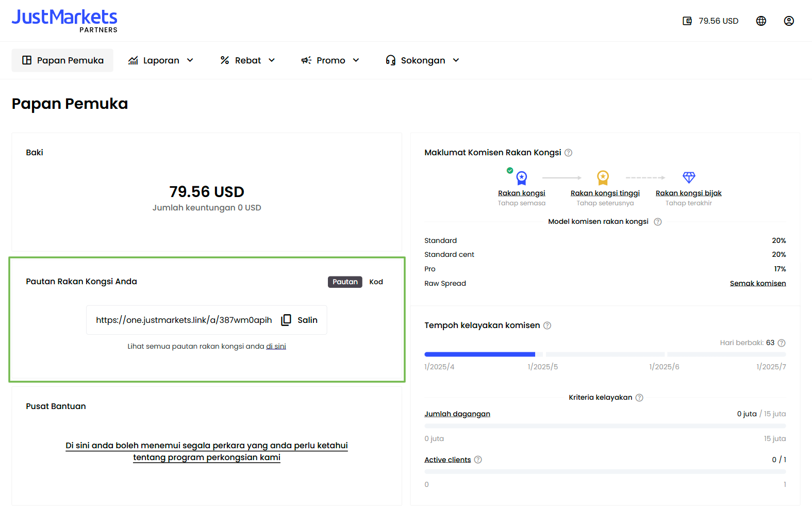Screen dimensions: 812x522
Task: Open the Sokongan menu
Action: (x=422, y=60)
